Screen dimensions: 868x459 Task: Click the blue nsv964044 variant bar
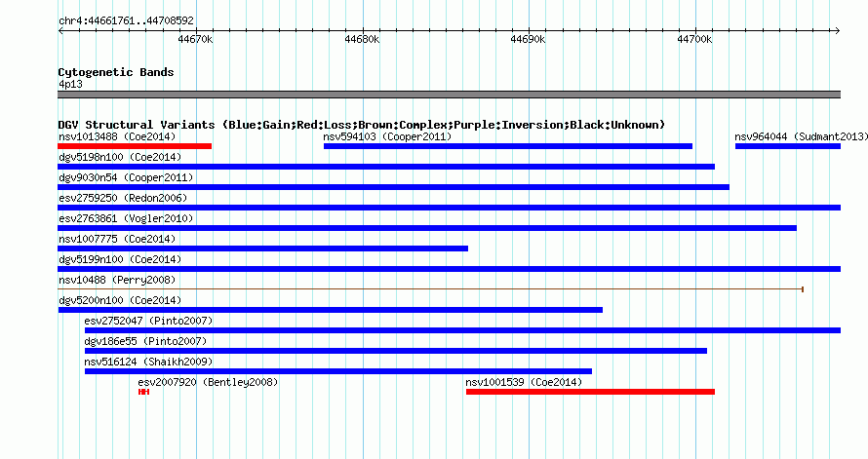coord(788,146)
